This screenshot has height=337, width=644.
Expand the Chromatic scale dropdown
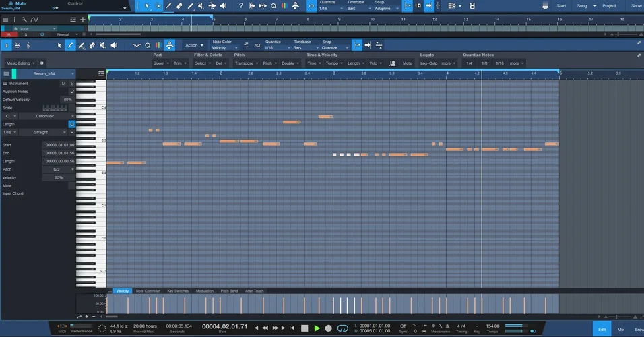point(46,116)
